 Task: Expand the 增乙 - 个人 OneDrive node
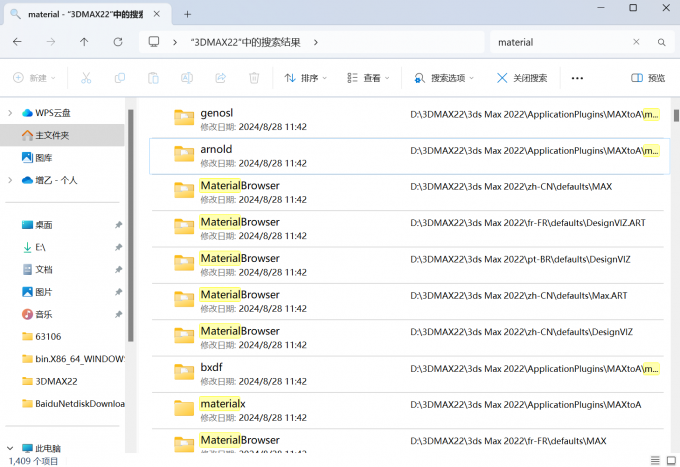[x=10, y=180]
